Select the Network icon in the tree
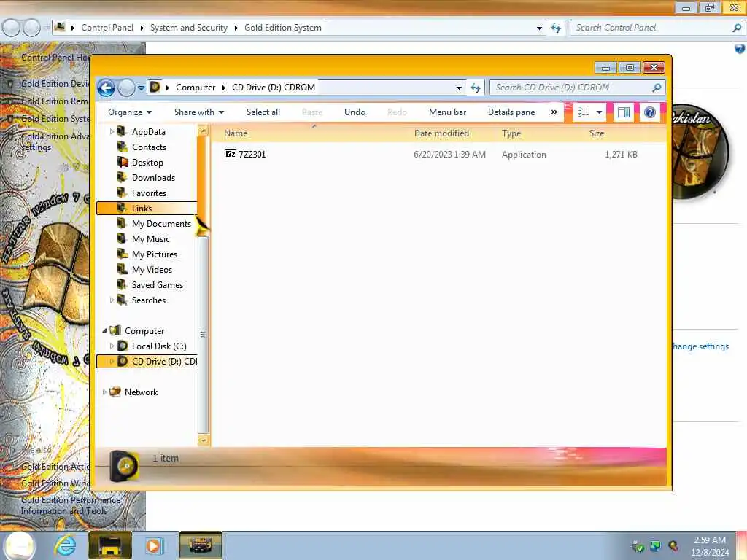The height and width of the screenshot is (560, 747). (115, 392)
